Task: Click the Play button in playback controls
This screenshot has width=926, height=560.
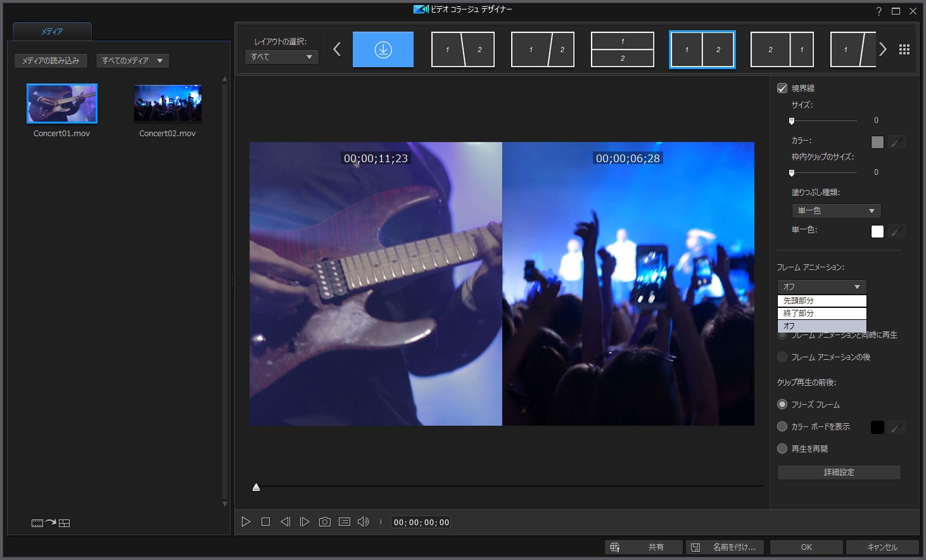Action: (246, 522)
